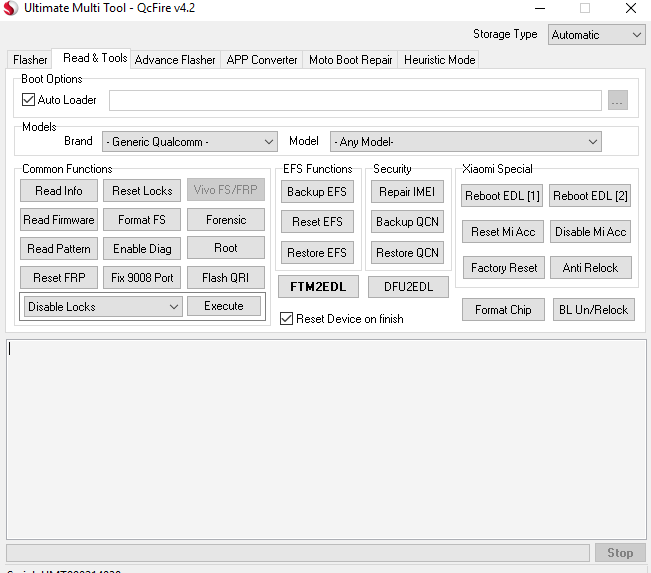Click the Read Firmware button
Viewport: 651px width, 573px height.
[59, 220]
